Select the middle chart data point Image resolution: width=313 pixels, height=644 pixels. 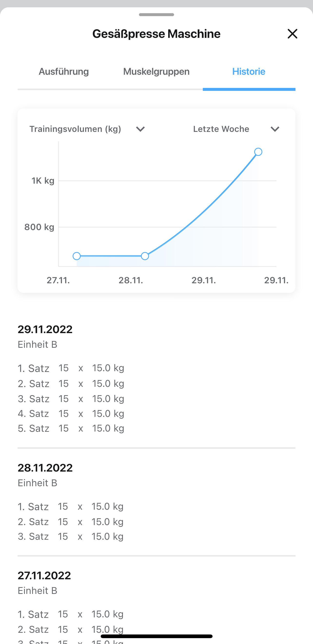145,256
